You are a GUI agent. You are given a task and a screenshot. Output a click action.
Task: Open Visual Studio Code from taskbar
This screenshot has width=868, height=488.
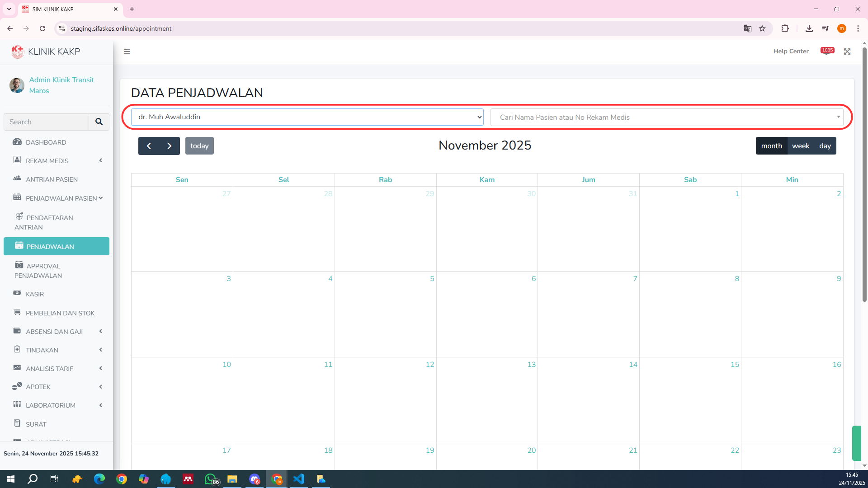(299, 479)
